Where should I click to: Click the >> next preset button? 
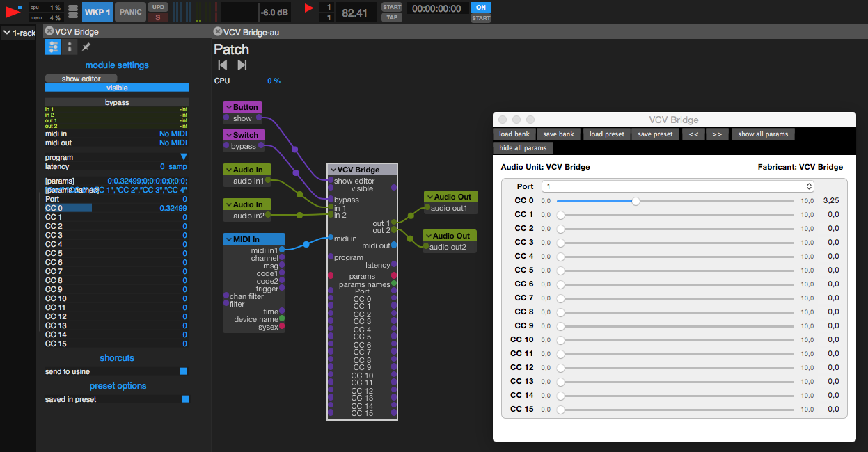[x=717, y=134]
